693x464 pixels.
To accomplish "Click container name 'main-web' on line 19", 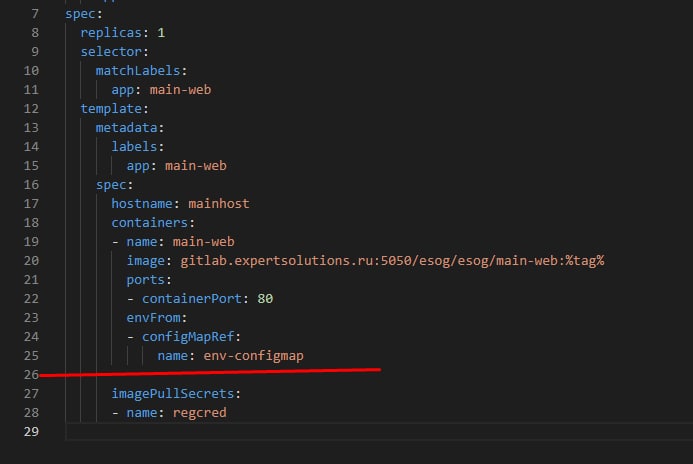I will [x=203, y=242].
